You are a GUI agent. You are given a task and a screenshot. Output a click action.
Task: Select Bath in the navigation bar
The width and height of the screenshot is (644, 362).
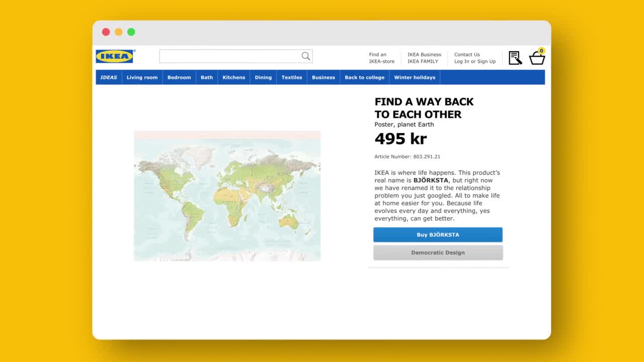[207, 77]
